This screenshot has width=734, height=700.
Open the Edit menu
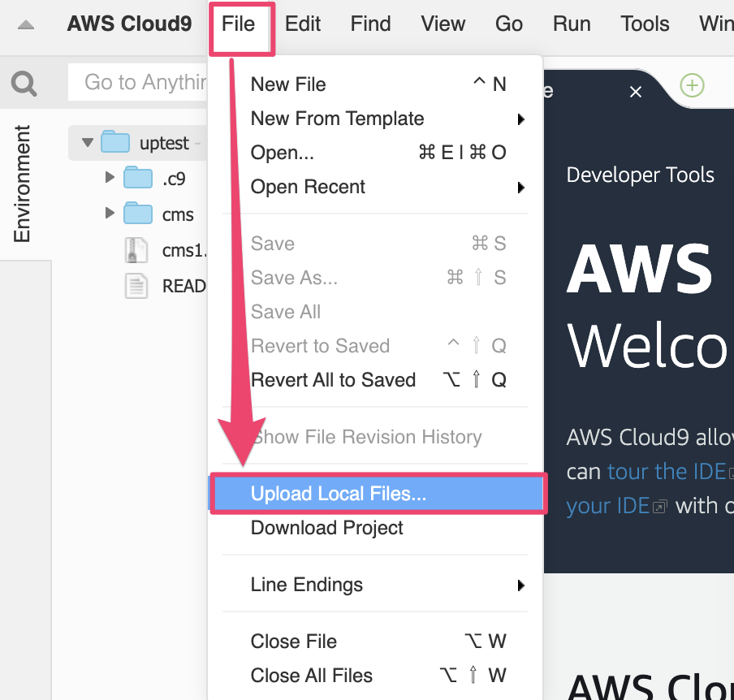pyautogui.click(x=303, y=24)
